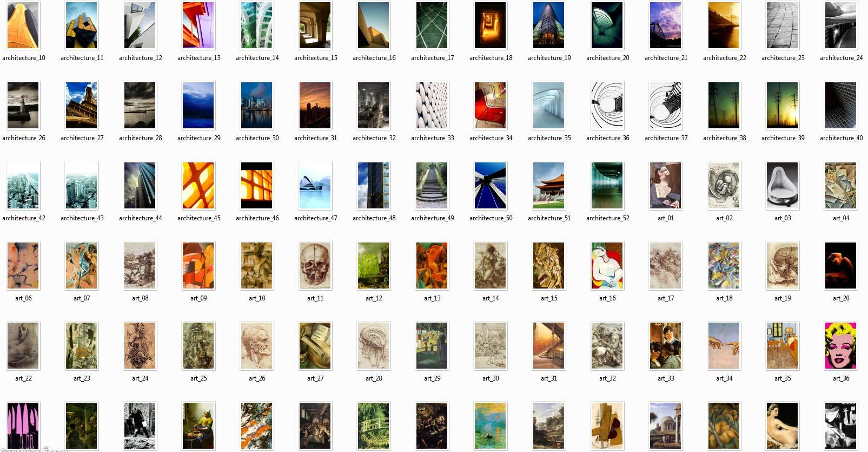The height and width of the screenshot is (452, 868).
Task: Click the architecture_36 spiral thumbnail
Action: click(607, 106)
